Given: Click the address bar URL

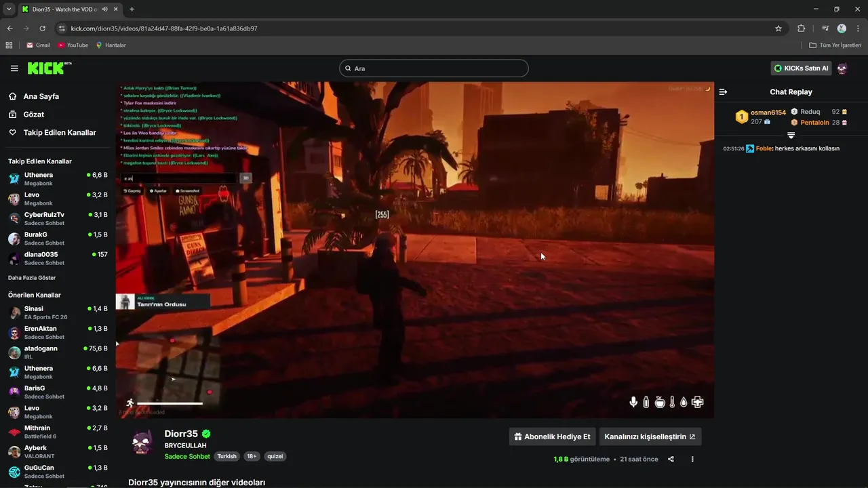Looking at the screenshot, I should click(164, 28).
